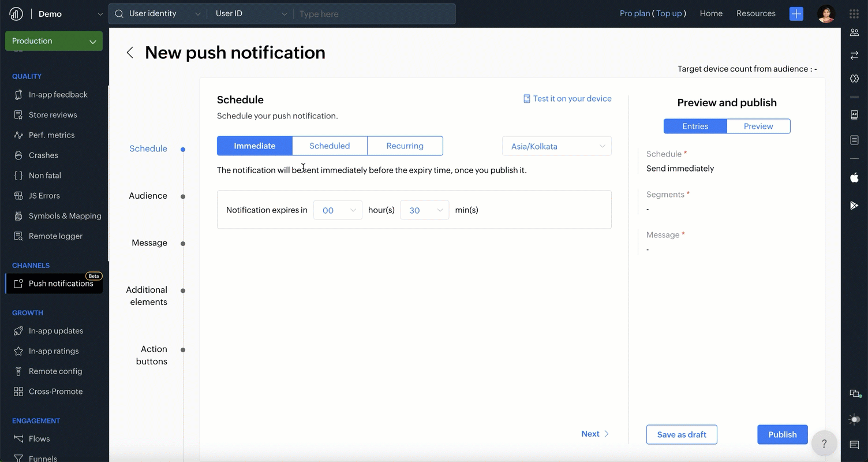Screen dimensions: 868x462
Task: Switch to the Preview tab
Action: pyautogui.click(x=758, y=126)
